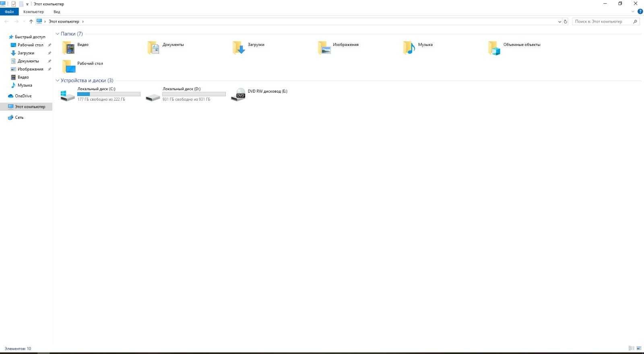Go up one level arrow
Image resolution: width=644 pixels, height=354 pixels.
tap(31, 21)
